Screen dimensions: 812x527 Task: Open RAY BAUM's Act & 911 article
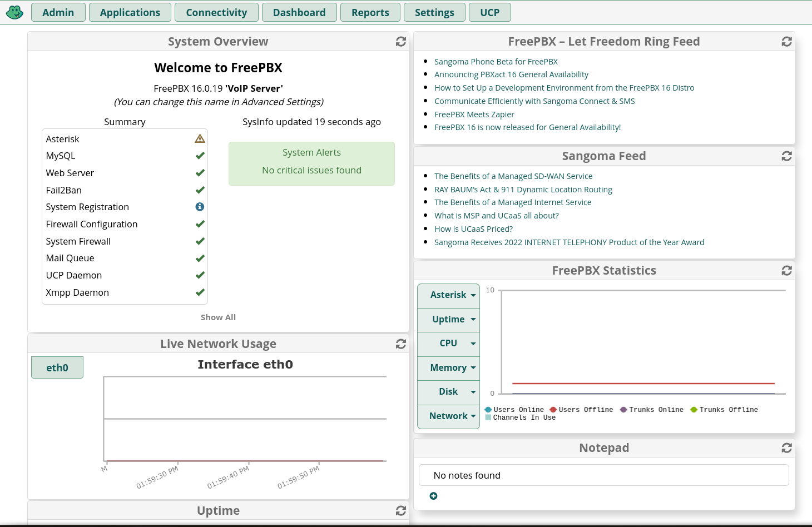click(x=523, y=190)
